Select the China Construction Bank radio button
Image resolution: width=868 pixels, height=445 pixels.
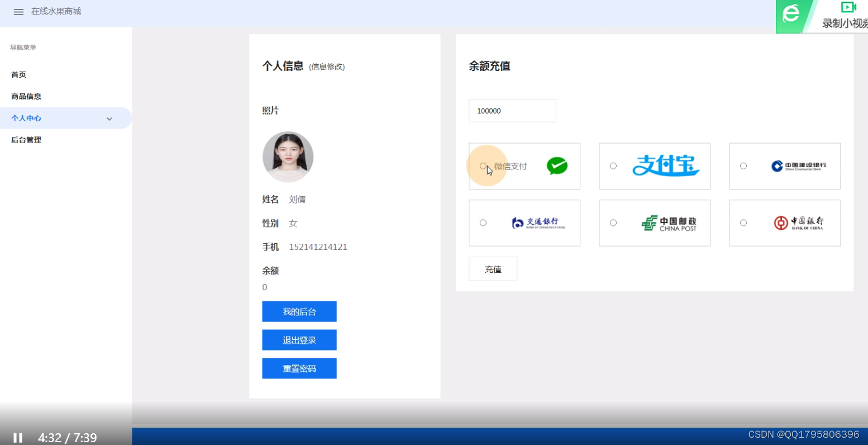coord(743,166)
